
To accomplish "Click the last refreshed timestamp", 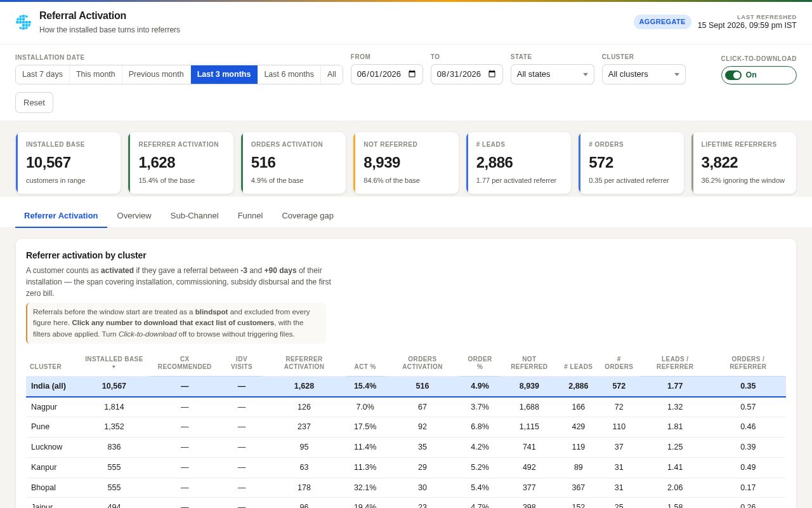I will tap(747, 25).
